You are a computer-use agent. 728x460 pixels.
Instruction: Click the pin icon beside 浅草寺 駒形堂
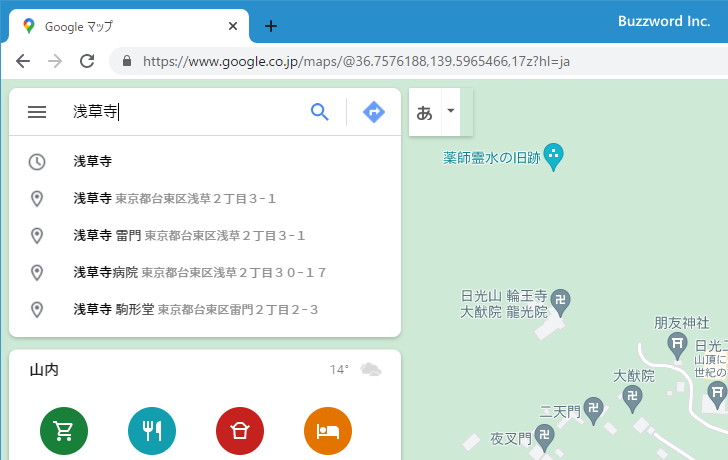[x=37, y=310]
